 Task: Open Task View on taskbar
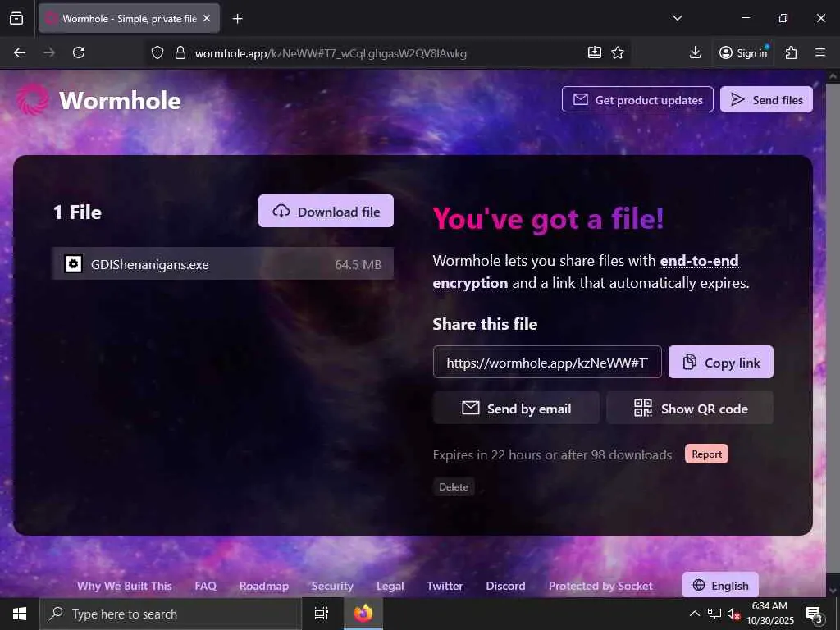pos(322,614)
